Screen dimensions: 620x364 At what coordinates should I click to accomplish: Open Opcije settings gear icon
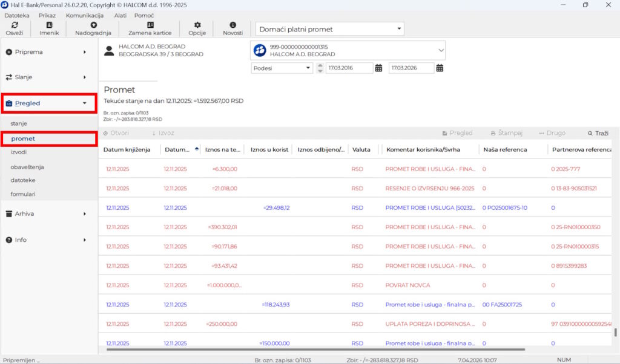click(x=197, y=25)
